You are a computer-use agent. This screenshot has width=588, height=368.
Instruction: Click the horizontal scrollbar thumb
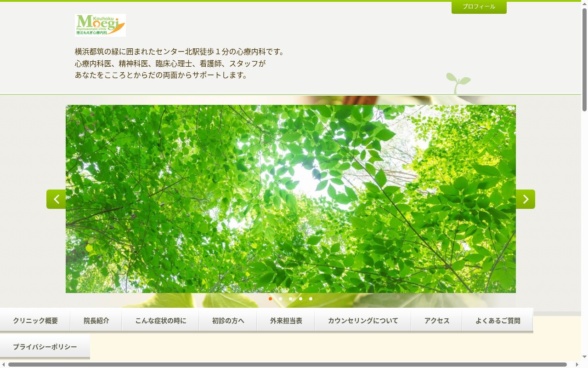[288, 364]
